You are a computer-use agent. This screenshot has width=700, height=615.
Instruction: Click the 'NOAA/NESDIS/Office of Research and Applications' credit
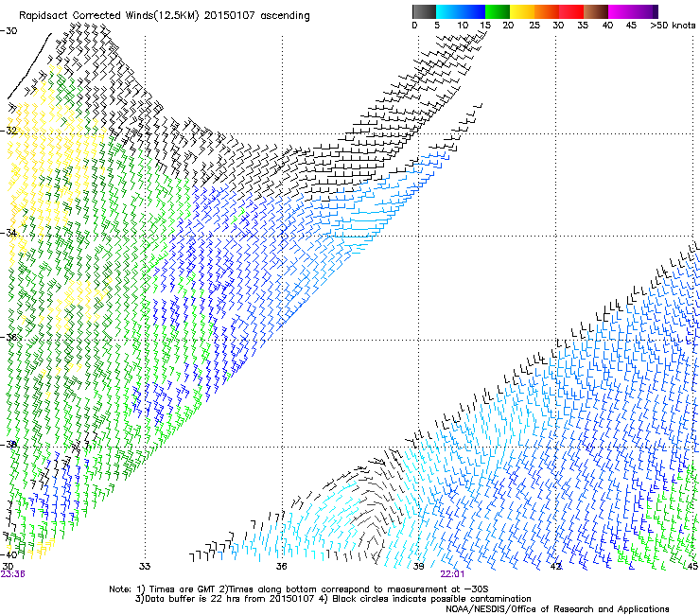pyautogui.click(x=557, y=609)
